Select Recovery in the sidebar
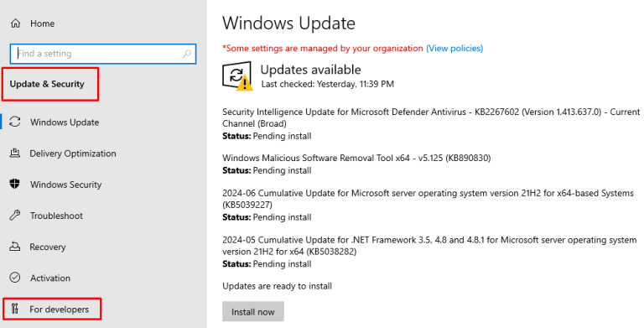The height and width of the screenshot is (328, 644). [48, 247]
